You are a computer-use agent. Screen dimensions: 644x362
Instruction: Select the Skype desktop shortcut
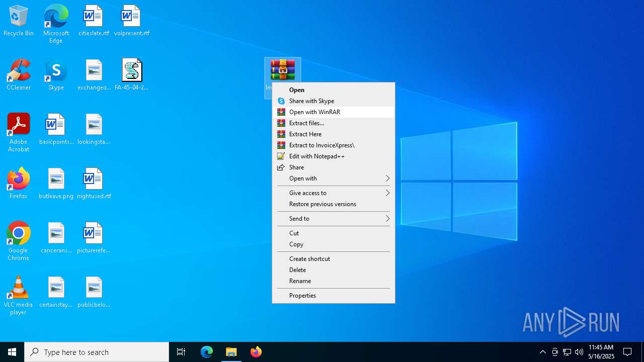(x=56, y=75)
